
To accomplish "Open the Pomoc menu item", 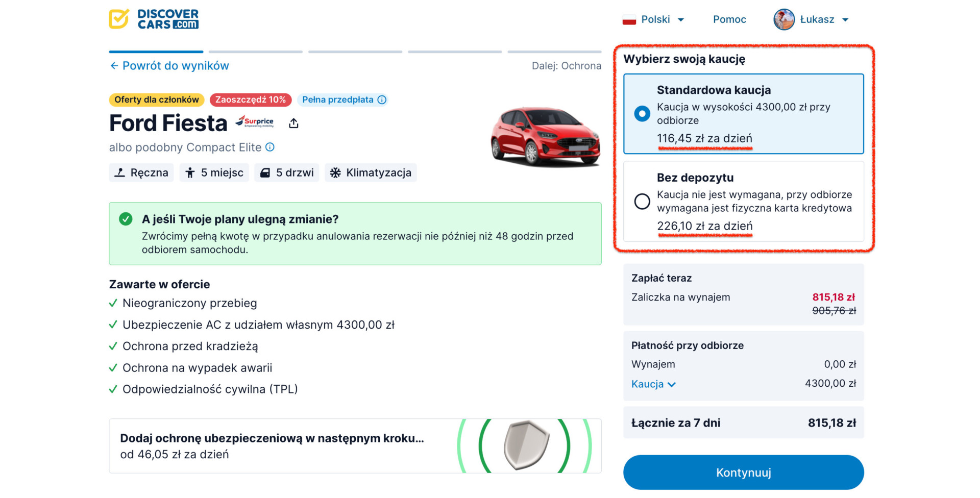I will click(x=729, y=19).
